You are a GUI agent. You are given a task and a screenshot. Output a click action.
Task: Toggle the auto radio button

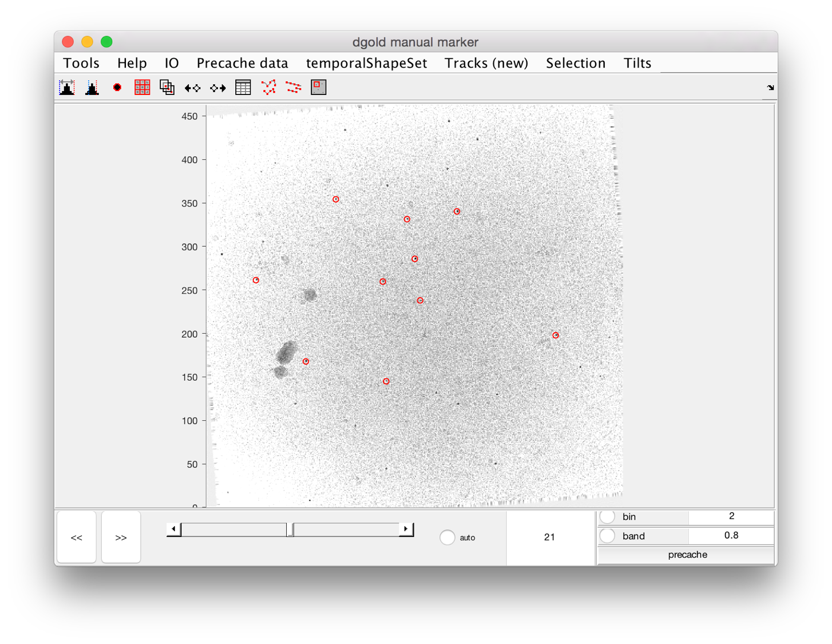tap(447, 538)
